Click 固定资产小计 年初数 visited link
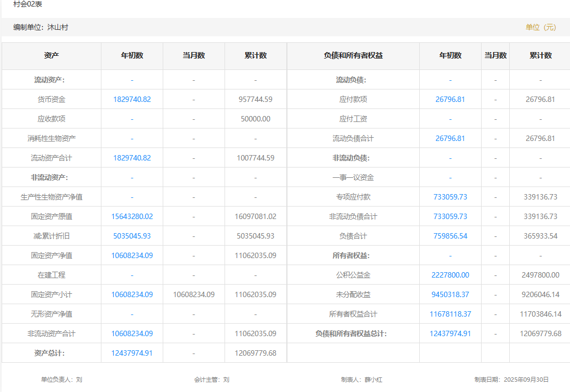The image size is (570, 392). pos(132,294)
